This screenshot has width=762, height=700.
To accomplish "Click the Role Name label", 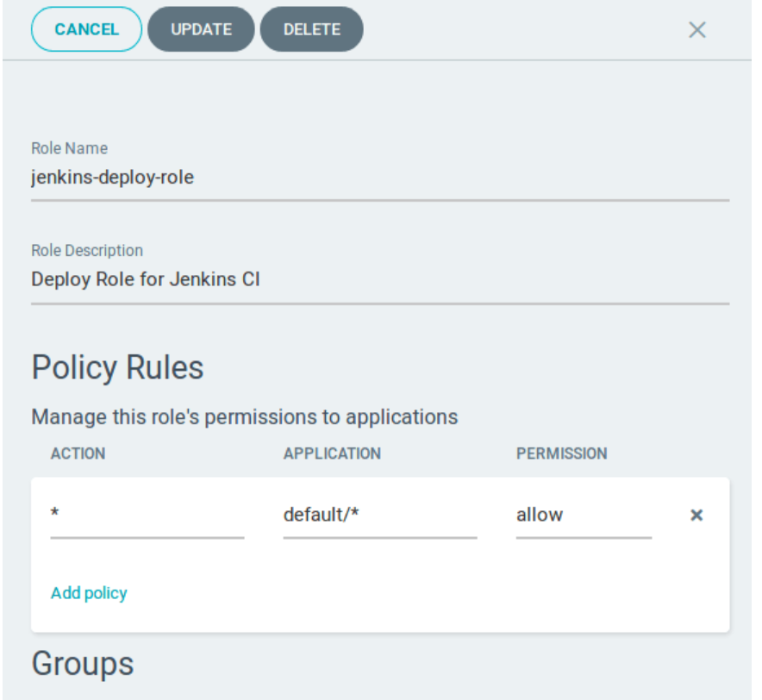I will pyautogui.click(x=70, y=148).
